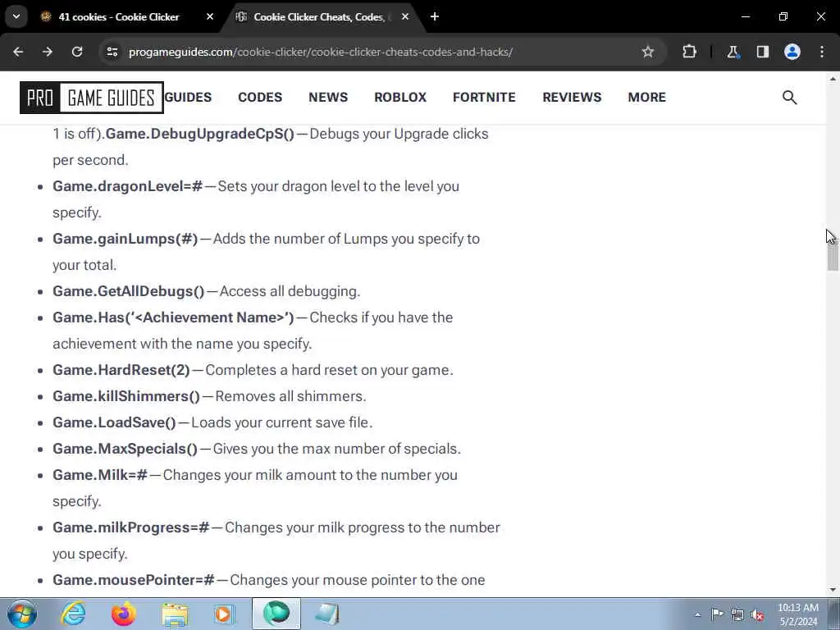
Task: Click the Game.mousePointer=# code text
Action: coord(134,580)
